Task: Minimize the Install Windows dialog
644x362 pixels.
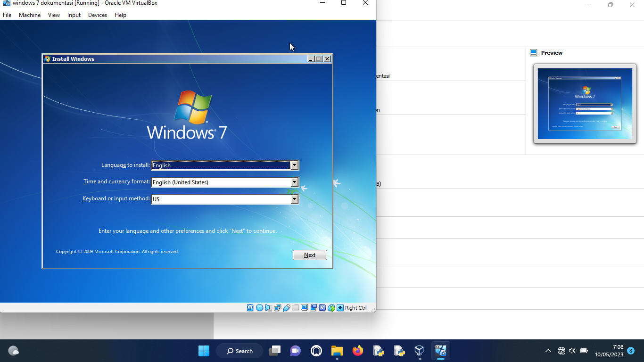Action: point(311,59)
